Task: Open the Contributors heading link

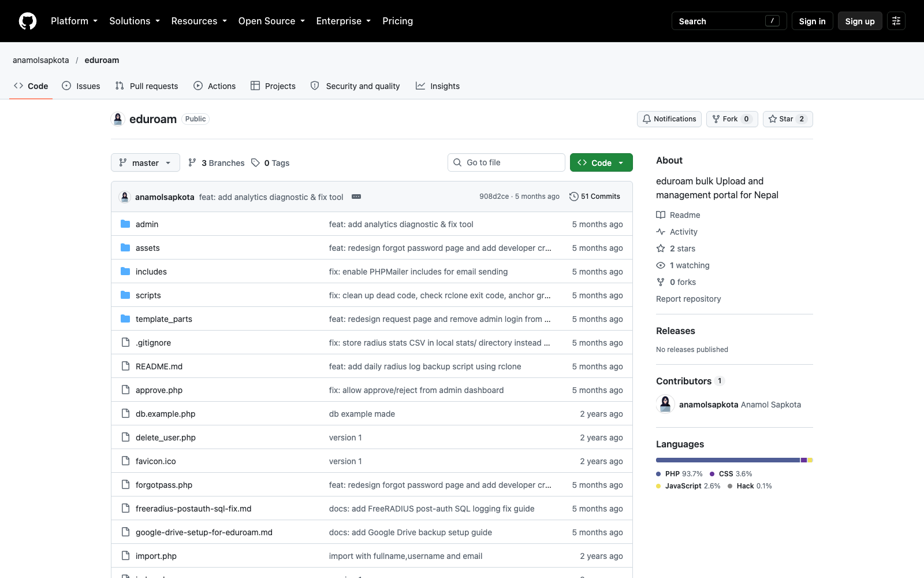Action: click(690, 381)
